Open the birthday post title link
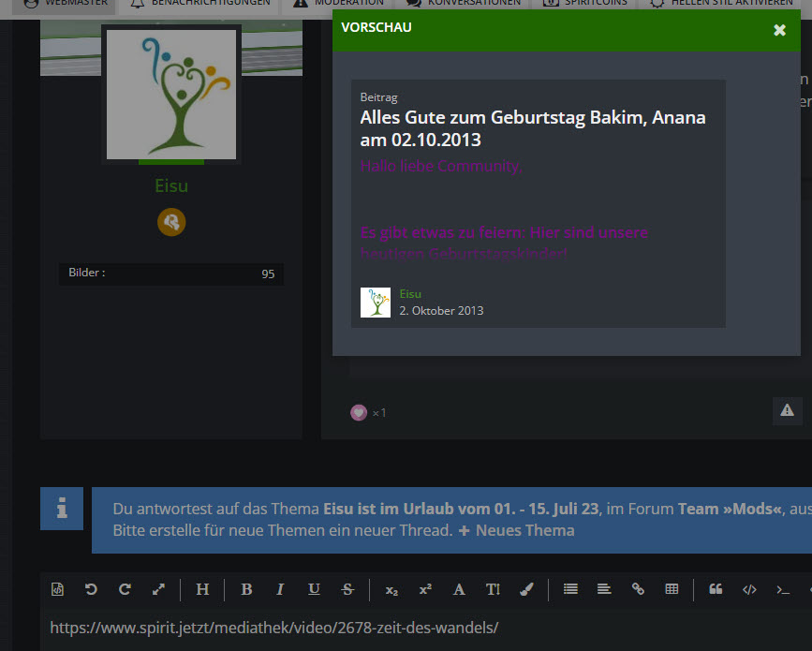 [532, 128]
